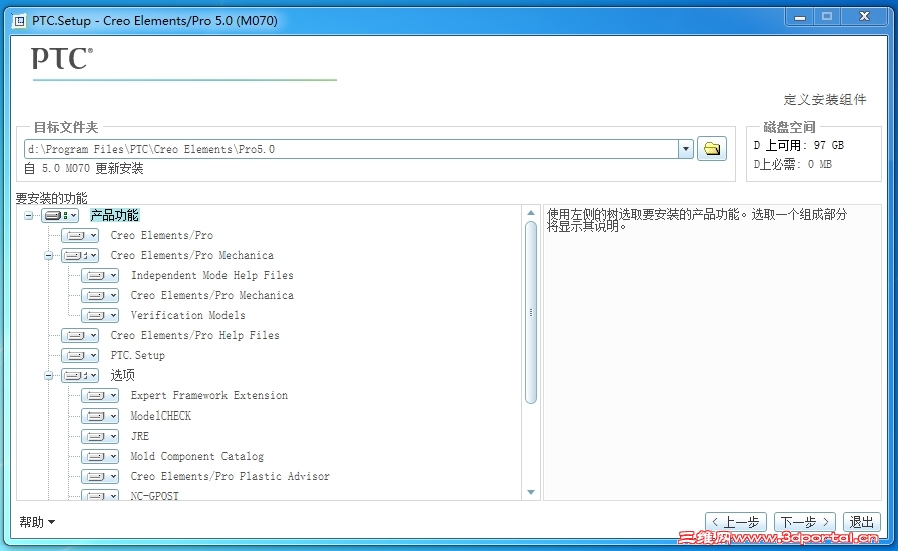The width and height of the screenshot is (898, 551).
Task: Open install dropdown for 选项
Action: pos(80,376)
